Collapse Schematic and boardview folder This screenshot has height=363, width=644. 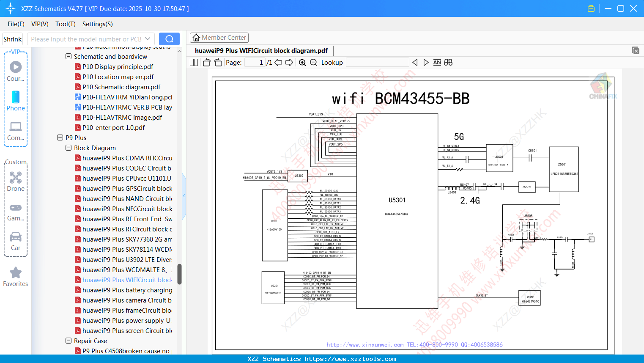(69, 56)
